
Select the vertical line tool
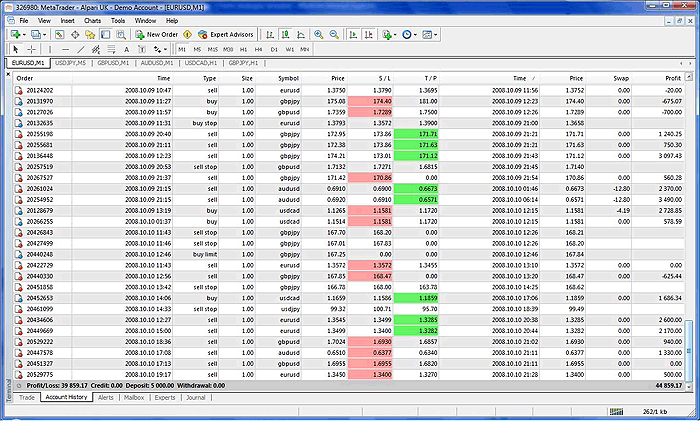pyautogui.click(x=50, y=49)
